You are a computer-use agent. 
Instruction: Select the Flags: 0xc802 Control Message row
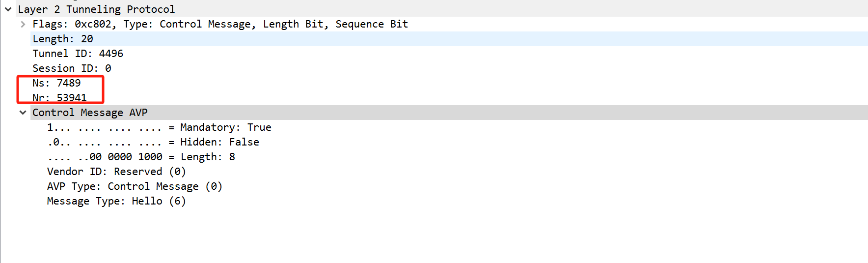click(x=220, y=24)
